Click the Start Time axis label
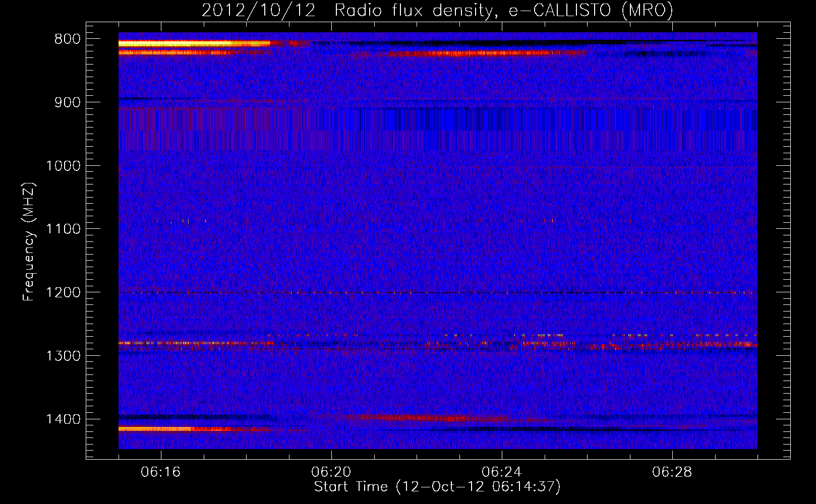The image size is (816, 504). (437, 487)
